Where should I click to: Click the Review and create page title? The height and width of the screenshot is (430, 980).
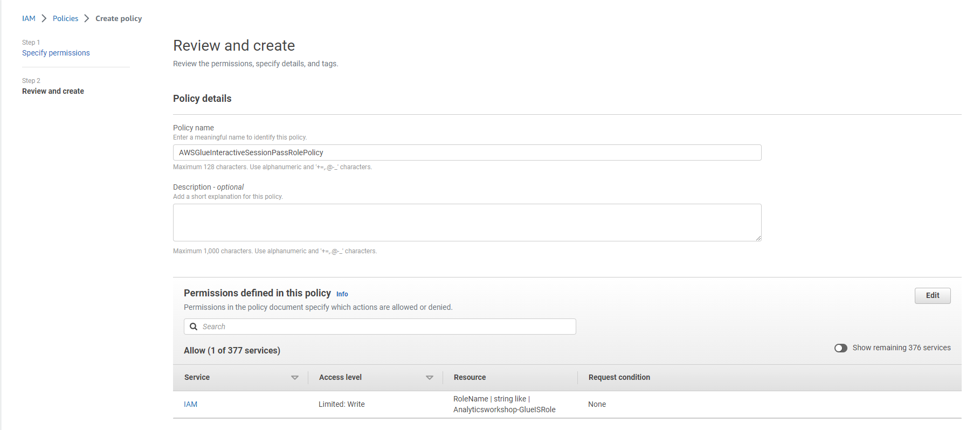point(234,46)
